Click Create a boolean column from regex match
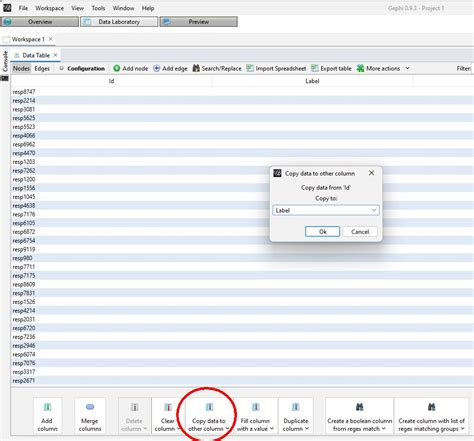This screenshot has width=474, height=441. pyautogui.click(x=359, y=416)
